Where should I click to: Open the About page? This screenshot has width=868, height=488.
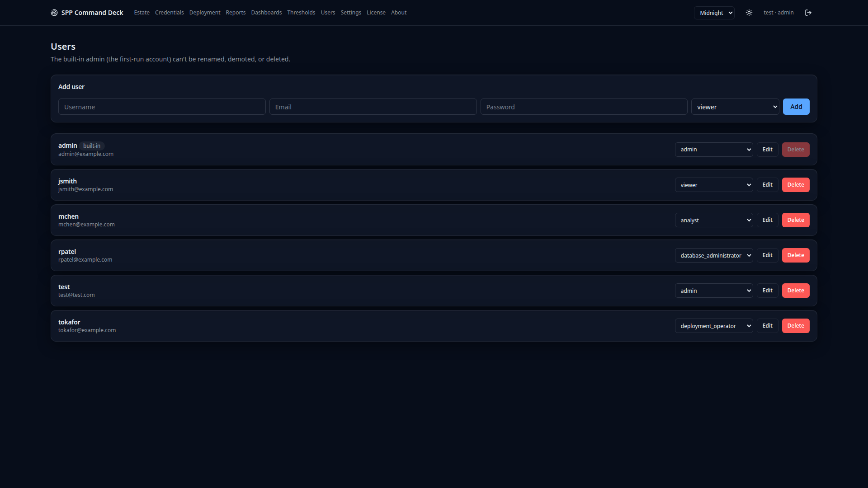coord(399,13)
